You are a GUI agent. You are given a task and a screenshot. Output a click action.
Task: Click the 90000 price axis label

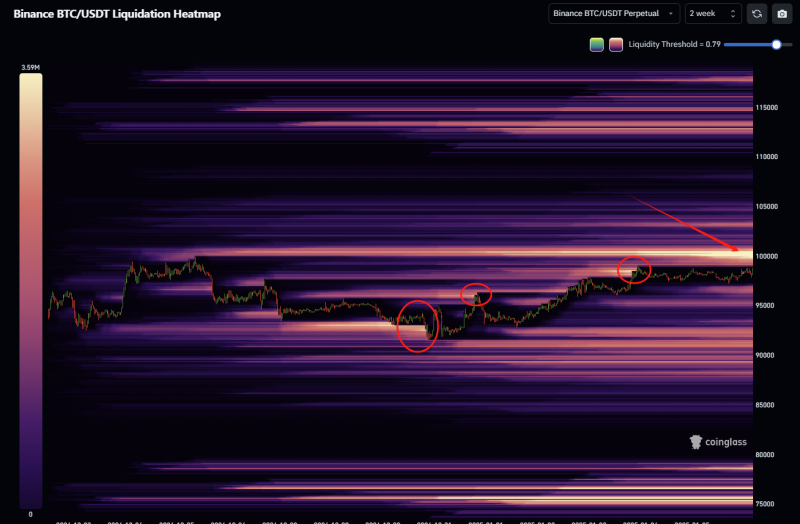[764, 355]
